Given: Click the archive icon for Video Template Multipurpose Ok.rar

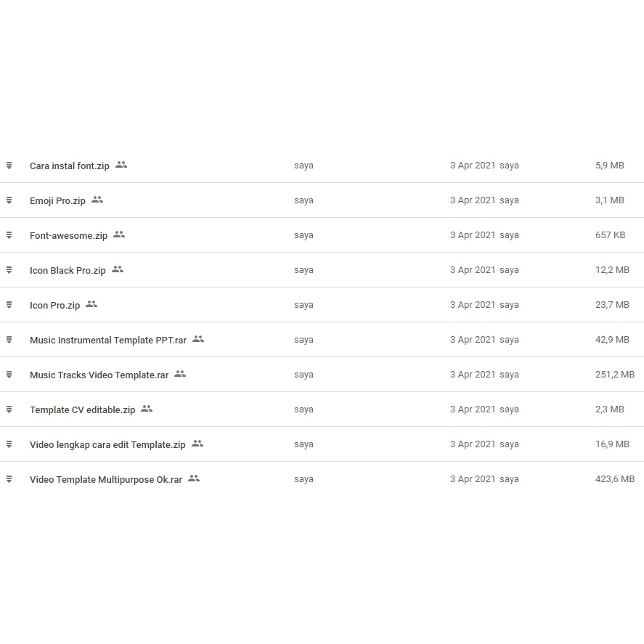Looking at the screenshot, I should [9, 479].
